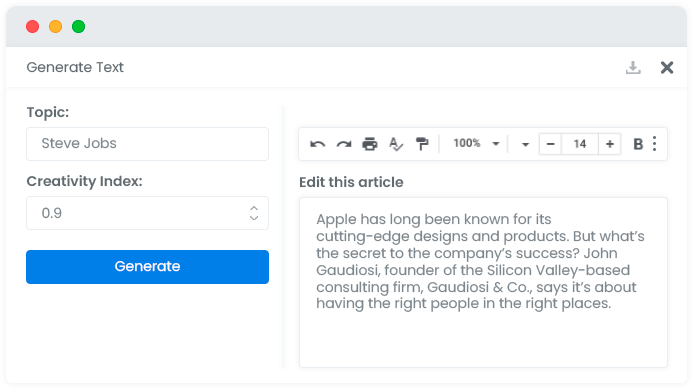Toggle bold formatting

click(x=638, y=144)
